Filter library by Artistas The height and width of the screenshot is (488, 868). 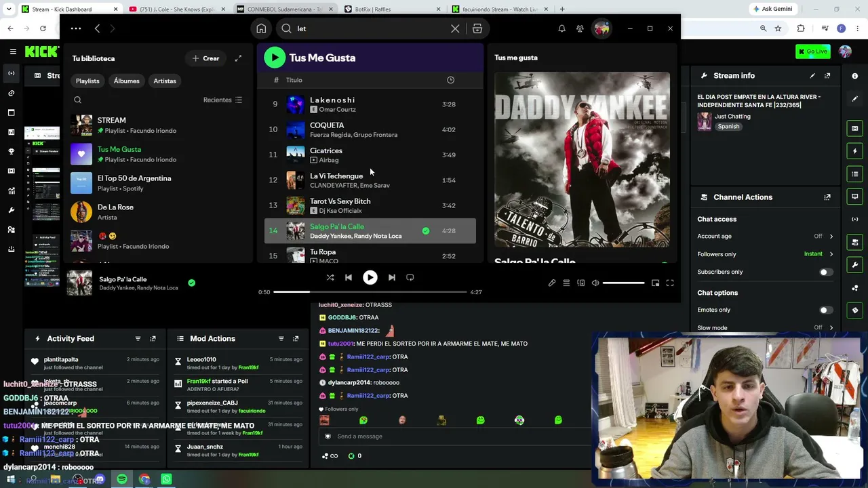165,81
